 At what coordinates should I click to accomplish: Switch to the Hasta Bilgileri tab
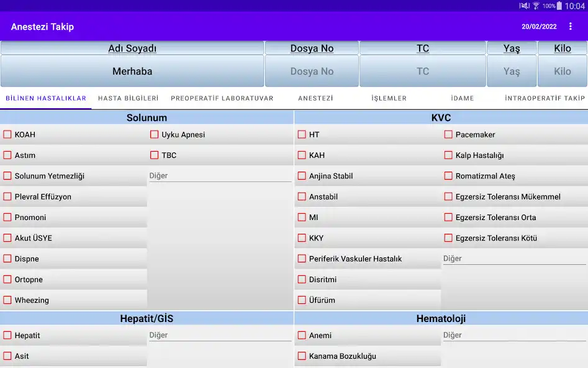tap(129, 98)
